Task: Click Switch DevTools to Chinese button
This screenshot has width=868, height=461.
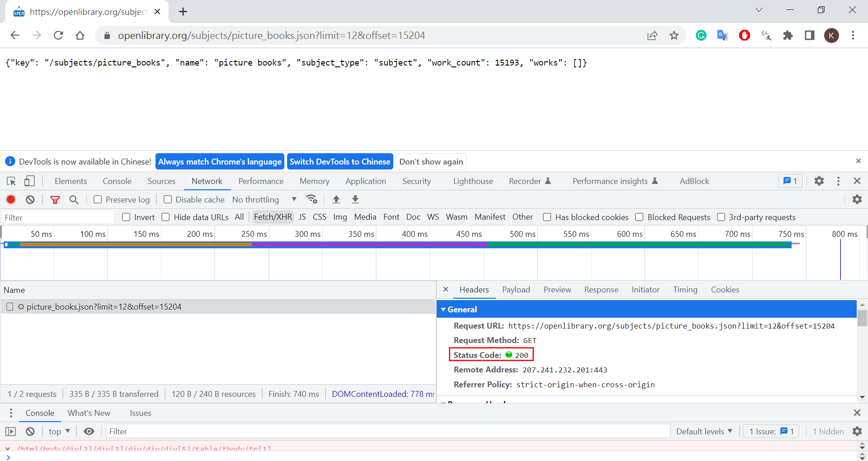Action: click(340, 162)
